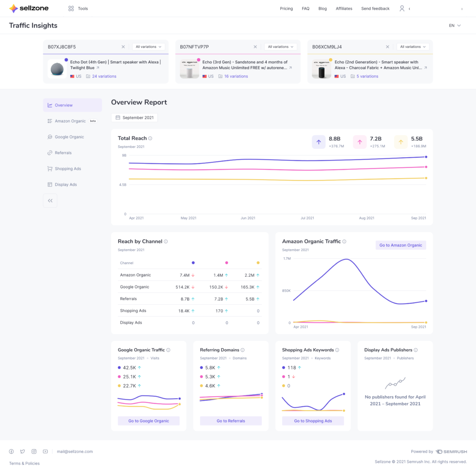Open Sellzone YouTube channel icon
Screen dimensions: 476x473
coord(45,452)
